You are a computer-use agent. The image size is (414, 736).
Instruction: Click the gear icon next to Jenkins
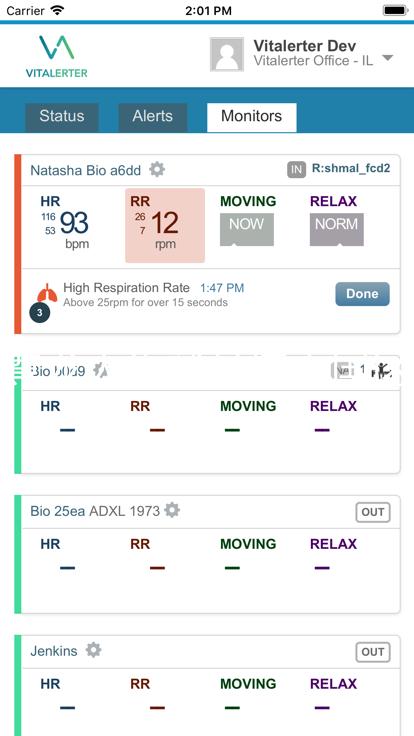[x=93, y=650]
